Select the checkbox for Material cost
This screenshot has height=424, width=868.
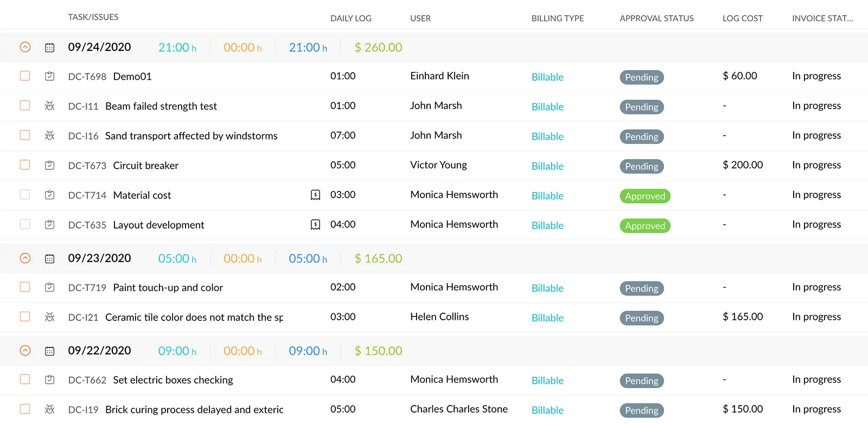click(25, 194)
